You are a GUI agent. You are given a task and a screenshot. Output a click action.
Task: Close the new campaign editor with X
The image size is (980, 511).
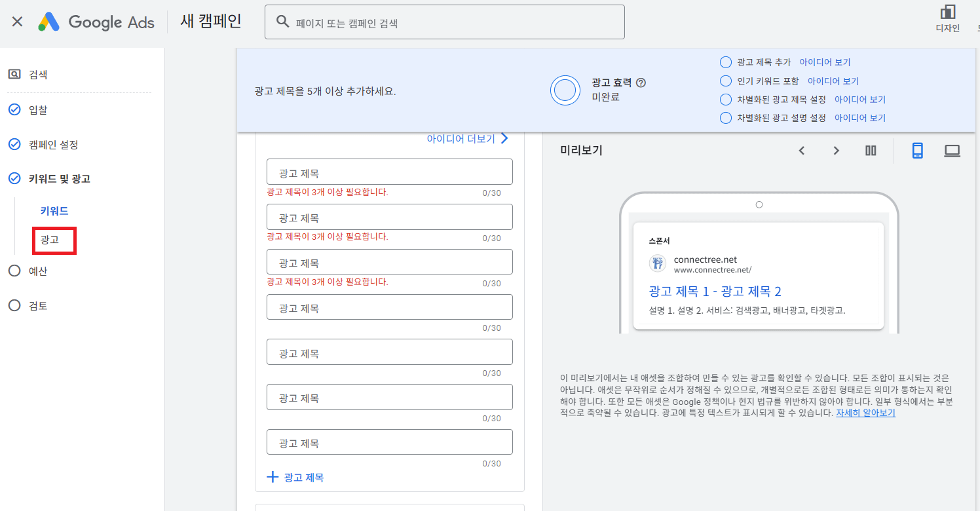18,22
